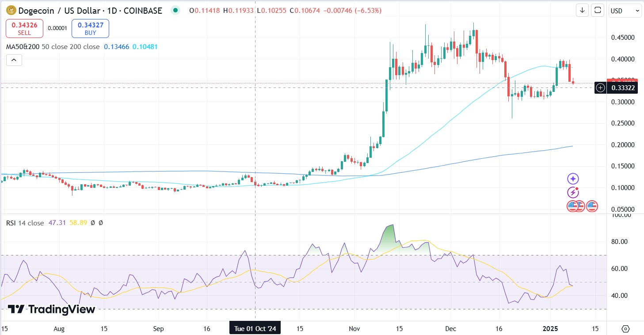Click the Tue 01 Oct '24 date label
This screenshot has width=644, height=335.
[255, 329]
